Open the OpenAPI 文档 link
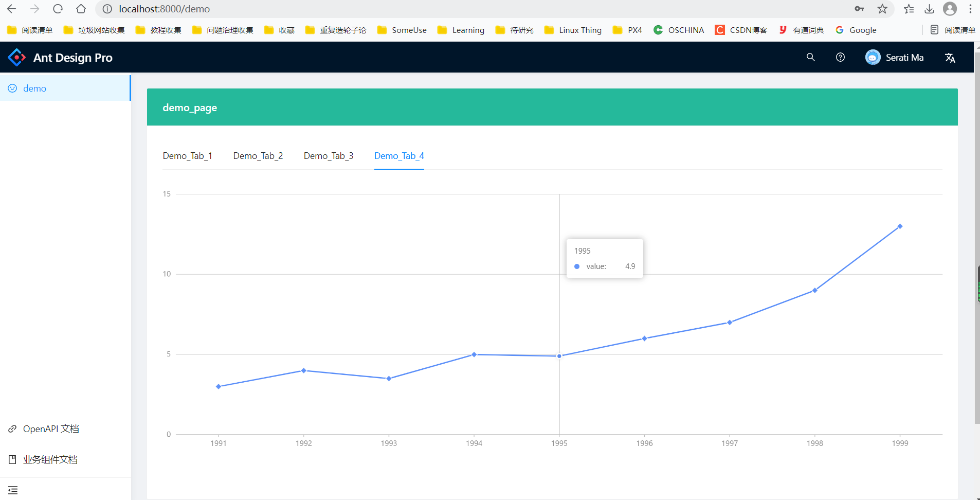Image resolution: width=980 pixels, height=500 pixels. pyautogui.click(x=51, y=429)
